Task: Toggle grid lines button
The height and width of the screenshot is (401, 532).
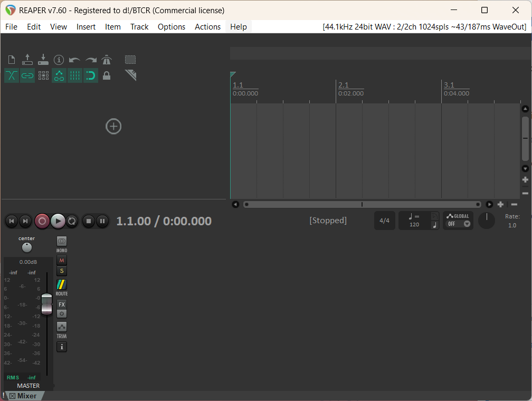Action: coord(74,75)
